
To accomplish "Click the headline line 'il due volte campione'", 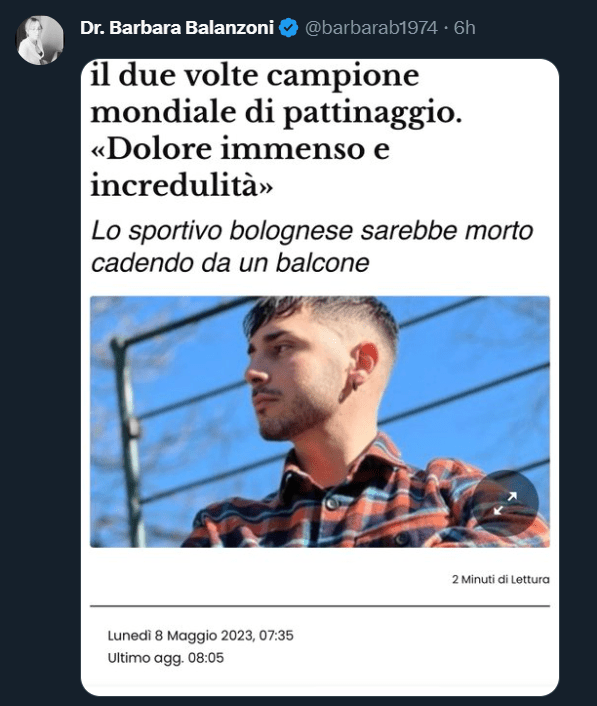I will 255,75.
